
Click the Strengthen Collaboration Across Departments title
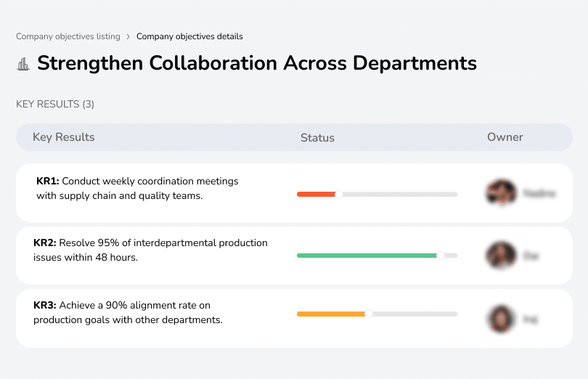(257, 63)
